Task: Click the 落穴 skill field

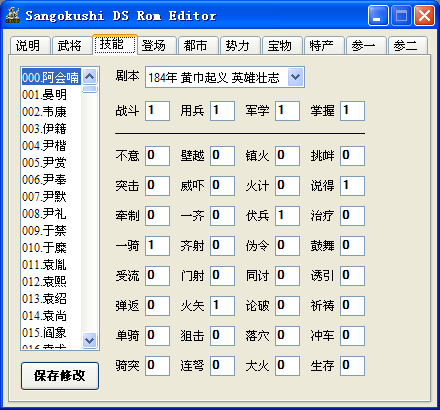Action: (287, 336)
